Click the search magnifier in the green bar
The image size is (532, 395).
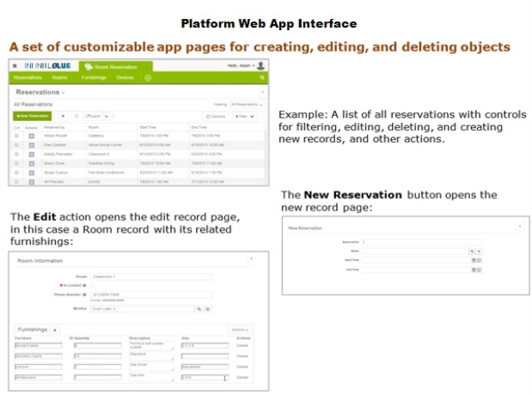(261, 78)
